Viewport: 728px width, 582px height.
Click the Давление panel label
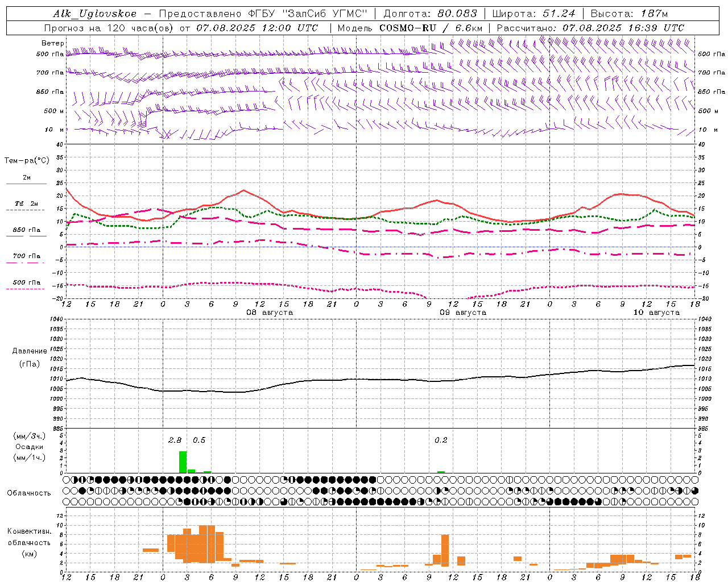point(30,351)
